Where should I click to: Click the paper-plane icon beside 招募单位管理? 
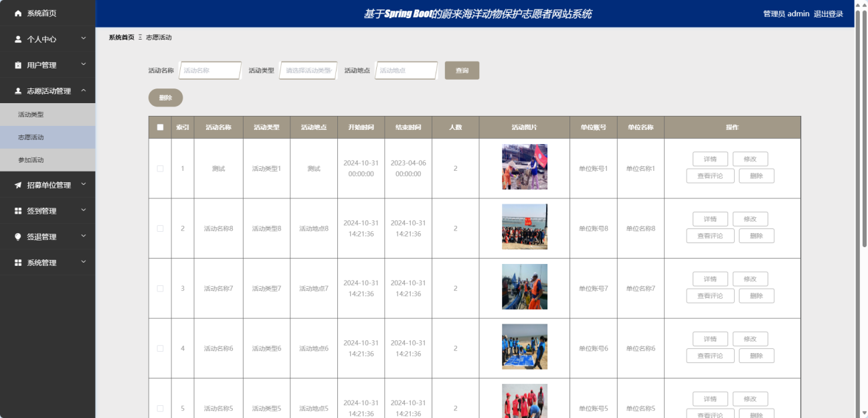pyautogui.click(x=18, y=185)
